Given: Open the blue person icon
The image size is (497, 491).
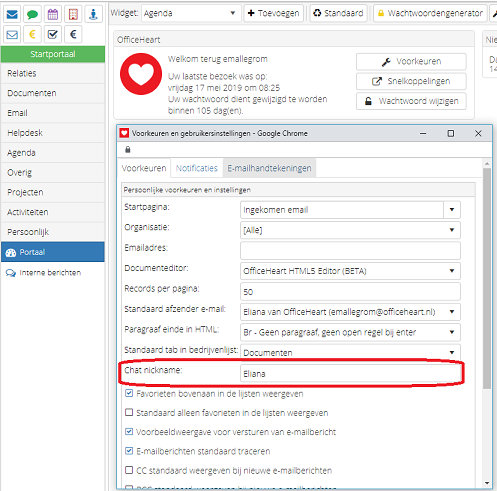Looking at the screenshot, I should [93, 14].
